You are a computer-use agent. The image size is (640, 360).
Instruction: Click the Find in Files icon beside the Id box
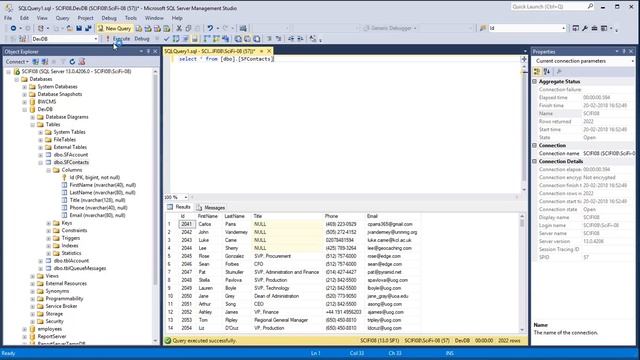[x=483, y=28]
